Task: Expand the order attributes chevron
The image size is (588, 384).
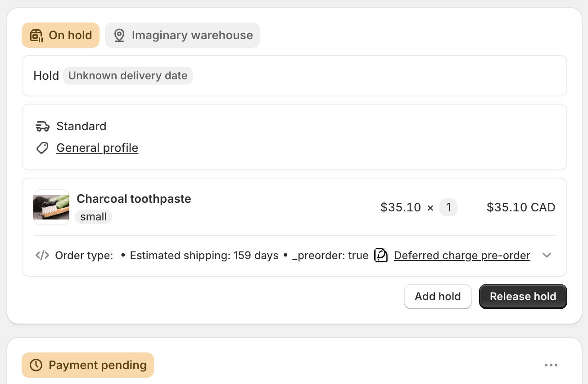Action: 547,255
